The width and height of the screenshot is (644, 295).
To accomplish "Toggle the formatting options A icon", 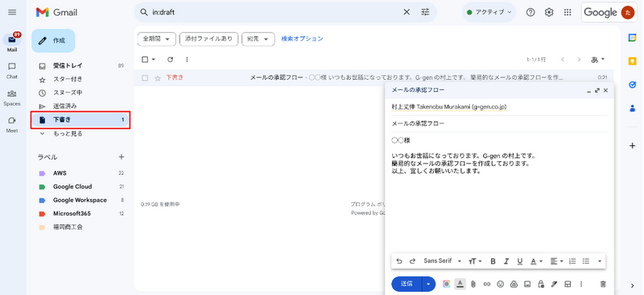I will pyautogui.click(x=460, y=284).
